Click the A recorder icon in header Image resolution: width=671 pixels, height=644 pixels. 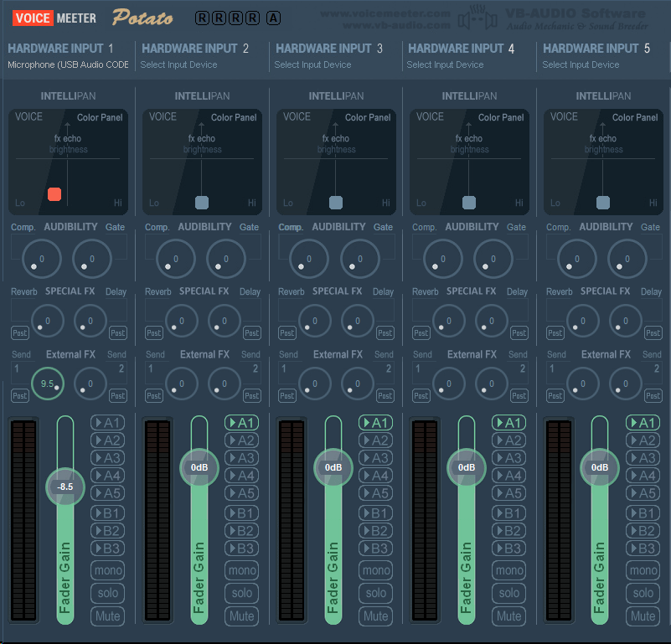click(273, 18)
